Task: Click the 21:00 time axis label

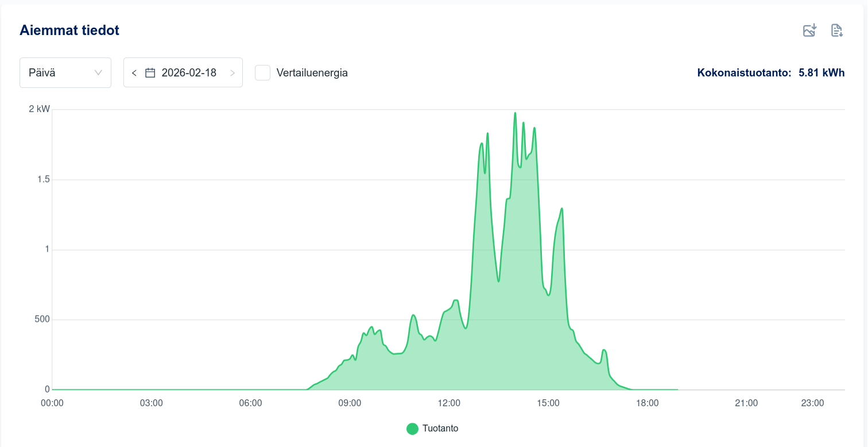Action: tap(746, 403)
